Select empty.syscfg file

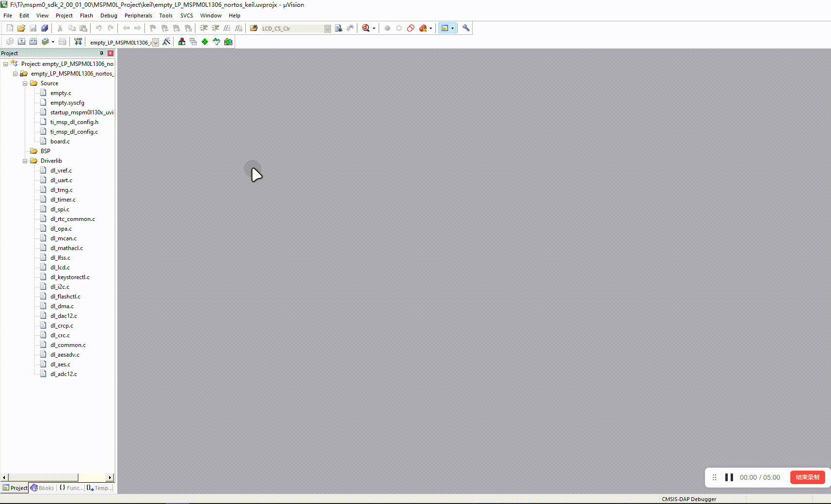click(x=67, y=103)
